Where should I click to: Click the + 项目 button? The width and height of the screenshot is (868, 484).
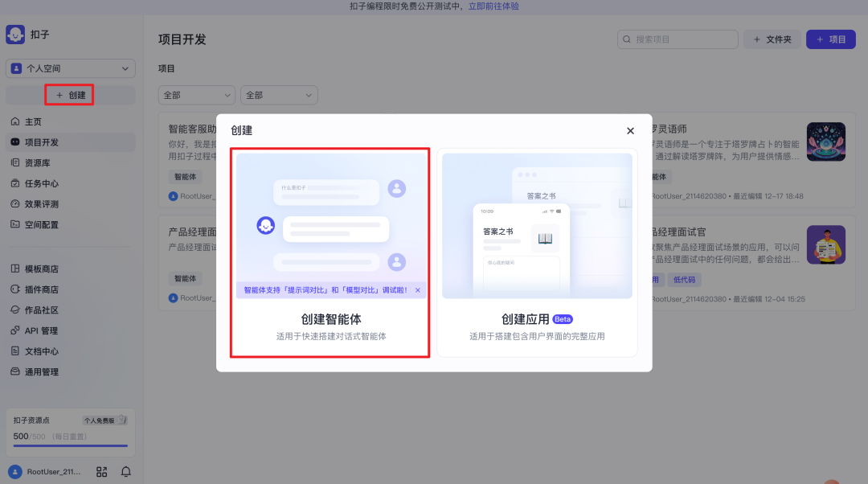click(x=831, y=39)
